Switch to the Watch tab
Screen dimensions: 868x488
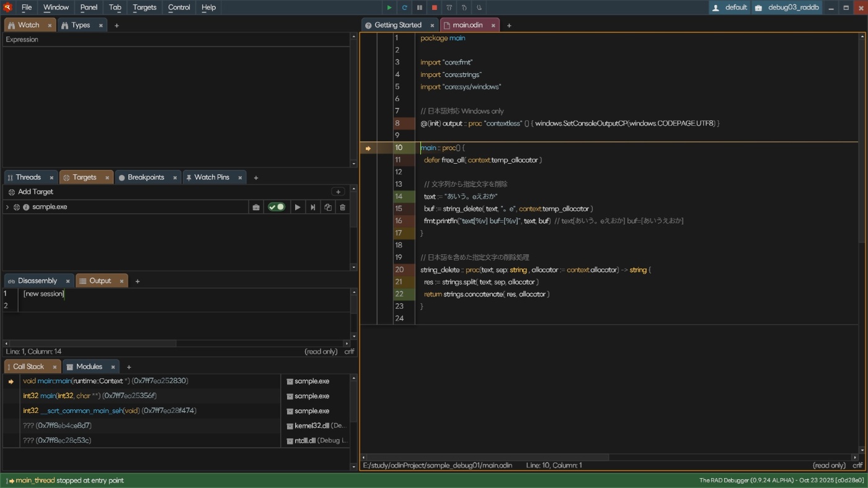(29, 25)
